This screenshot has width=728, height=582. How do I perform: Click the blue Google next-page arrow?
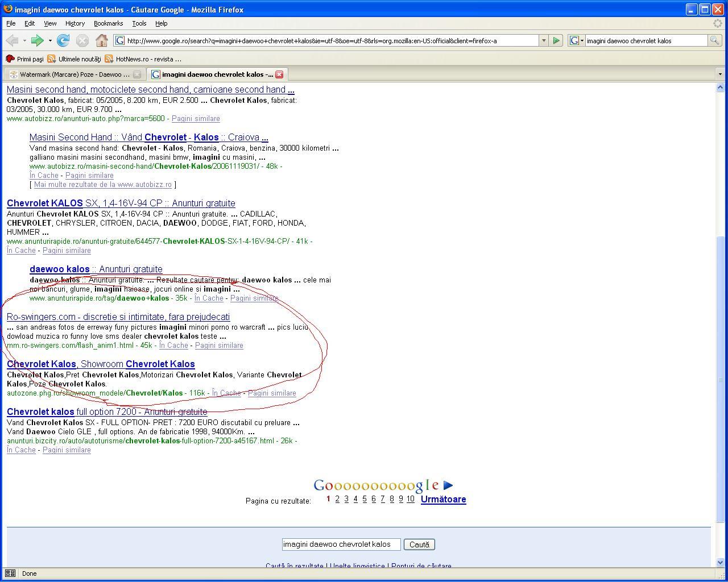tap(448, 485)
